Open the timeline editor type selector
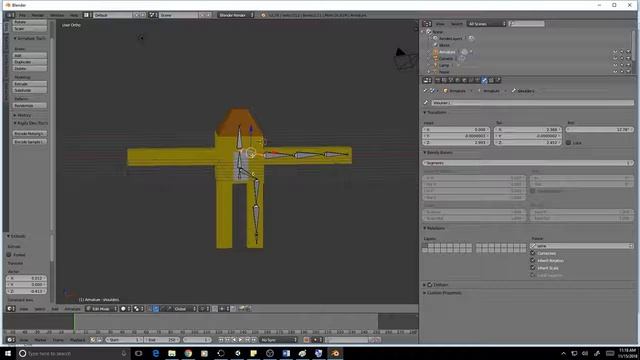The width and height of the screenshot is (640, 360). (x=11, y=340)
